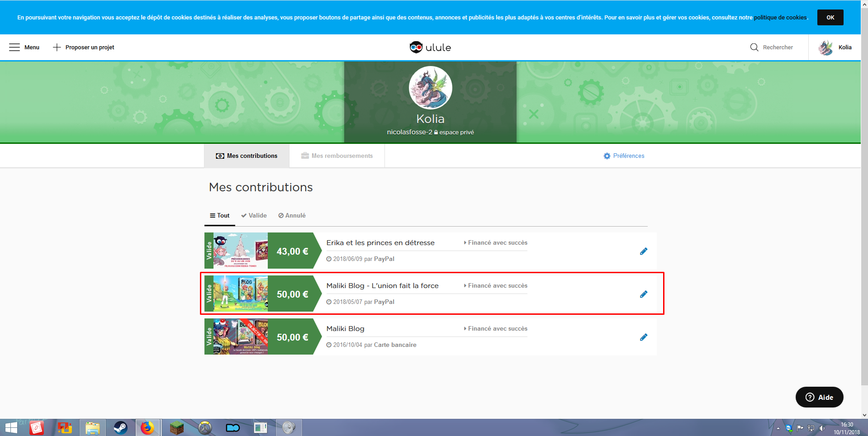Screen dimensions: 868x436
Task: Filter contributions by Valide
Action: tap(254, 216)
